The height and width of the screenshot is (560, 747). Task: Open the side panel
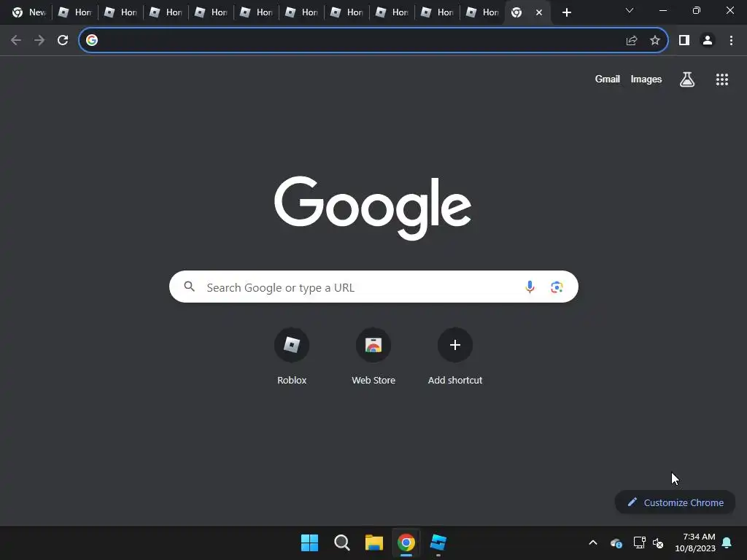[684, 41]
